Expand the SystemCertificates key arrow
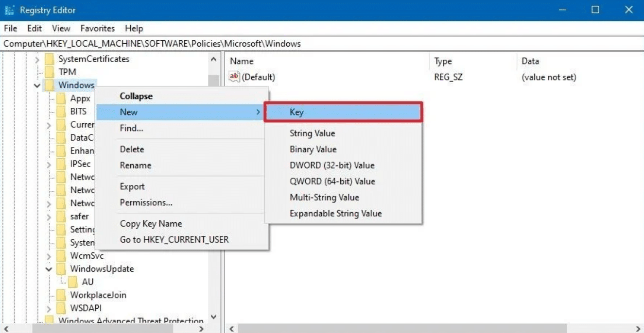This screenshot has height=333, width=644. point(37,59)
